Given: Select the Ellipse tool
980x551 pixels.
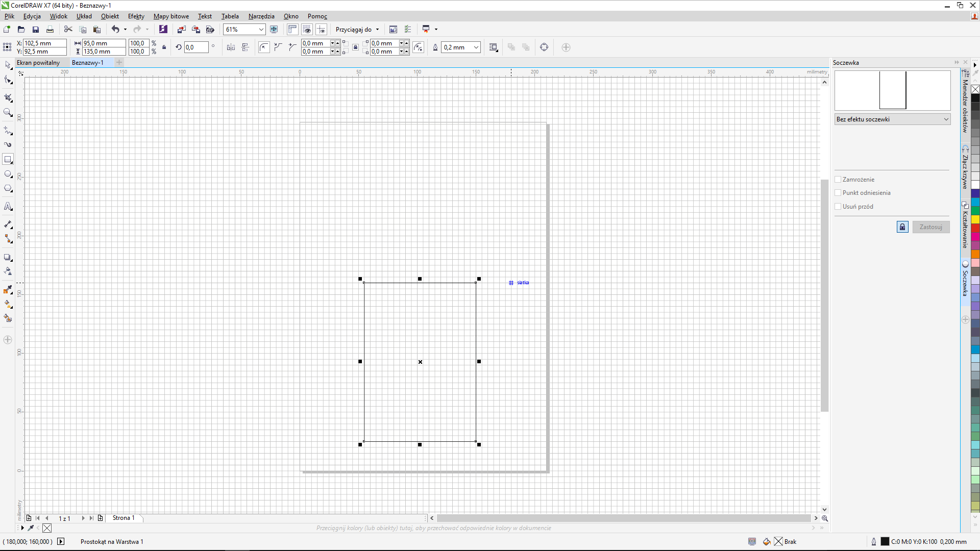Looking at the screenshot, I should click(8, 174).
